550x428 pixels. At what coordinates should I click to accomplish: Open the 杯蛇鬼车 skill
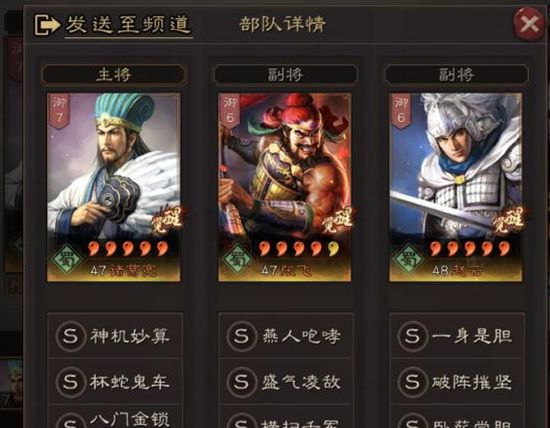[x=115, y=381]
